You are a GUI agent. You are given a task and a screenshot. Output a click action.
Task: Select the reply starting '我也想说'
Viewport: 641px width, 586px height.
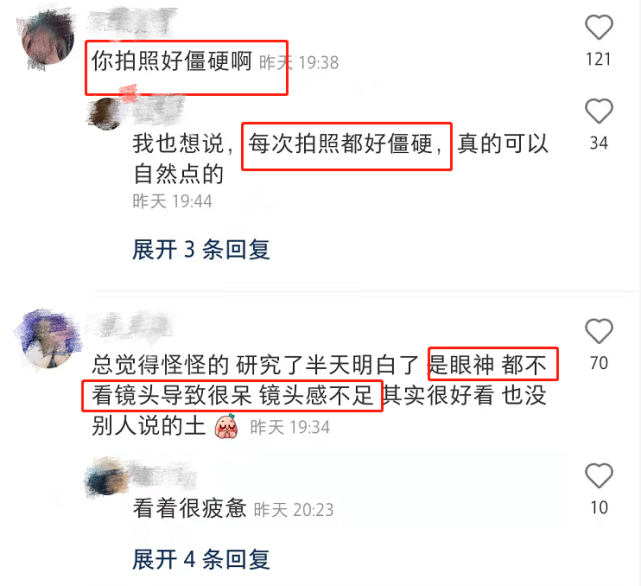click(x=340, y=159)
